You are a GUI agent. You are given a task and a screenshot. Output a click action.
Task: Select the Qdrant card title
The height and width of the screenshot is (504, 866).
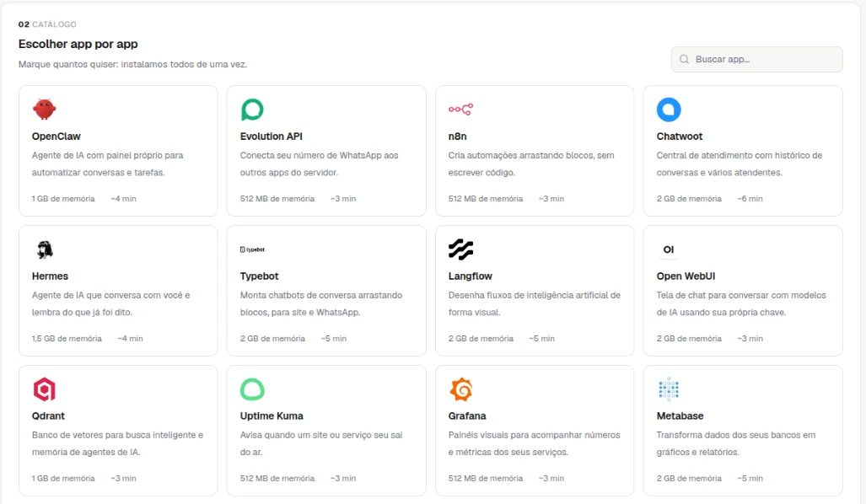tap(48, 416)
